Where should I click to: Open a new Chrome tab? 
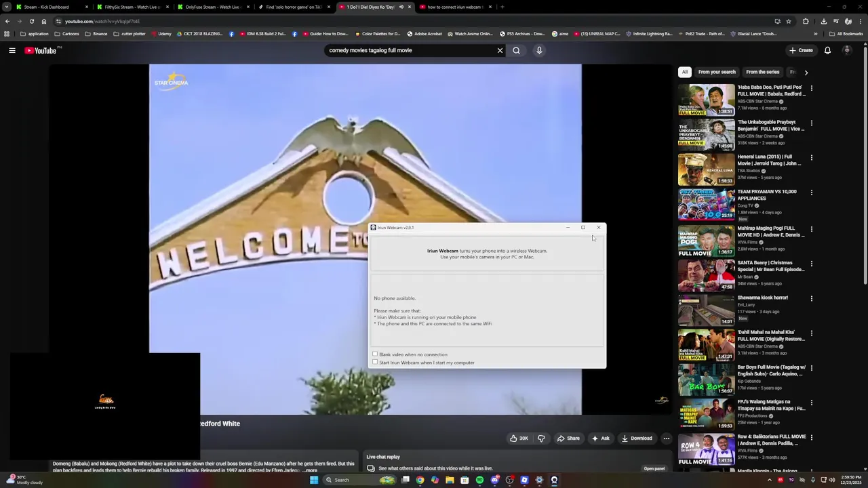tap(502, 7)
